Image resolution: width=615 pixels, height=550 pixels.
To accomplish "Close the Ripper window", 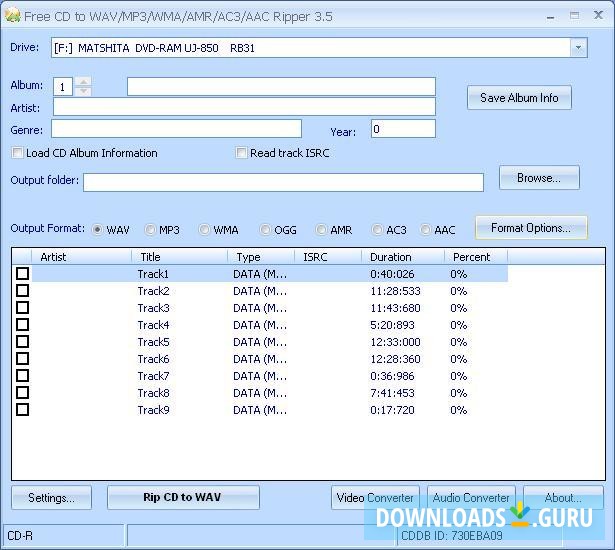I will coord(599,15).
